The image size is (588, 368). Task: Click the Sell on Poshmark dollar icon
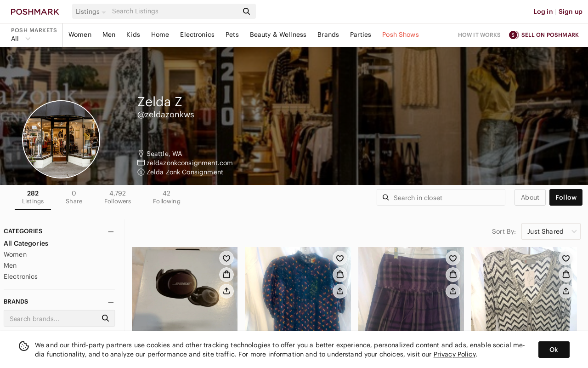click(514, 35)
